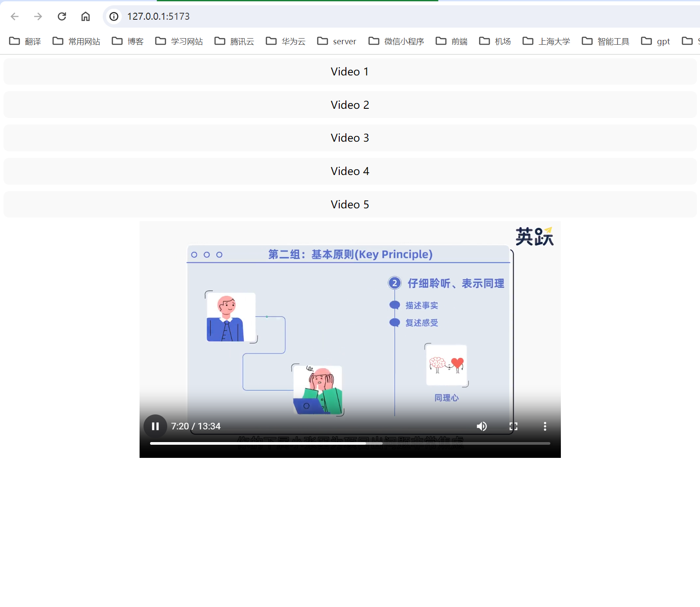This screenshot has height=607, width=700.
Task: View site information icon in address bar
Action: (x=114, y=16)
